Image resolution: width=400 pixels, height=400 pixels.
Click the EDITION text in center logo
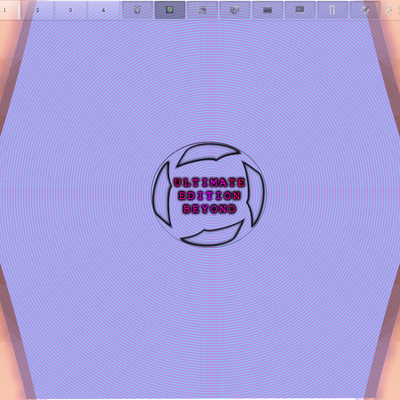pos(209,196)
